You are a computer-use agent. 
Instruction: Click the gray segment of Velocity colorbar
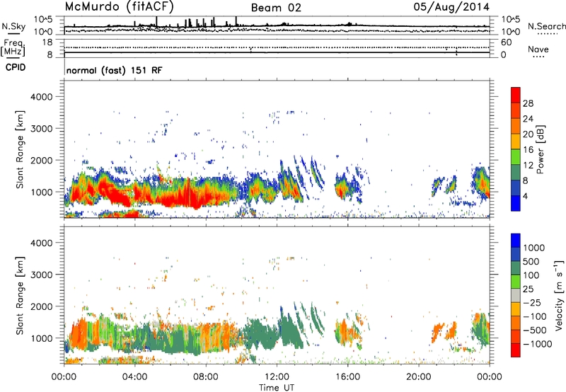516,295
